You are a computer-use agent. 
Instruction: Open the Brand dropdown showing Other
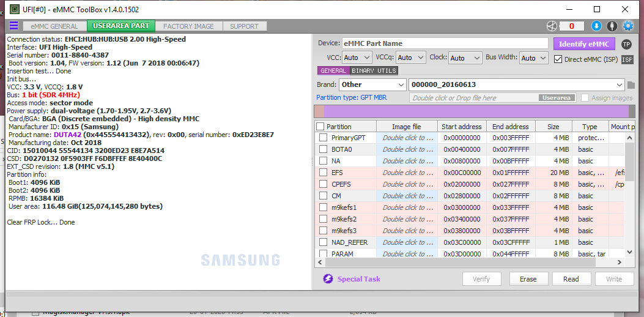pyautogui.click(x=372, y=84)
